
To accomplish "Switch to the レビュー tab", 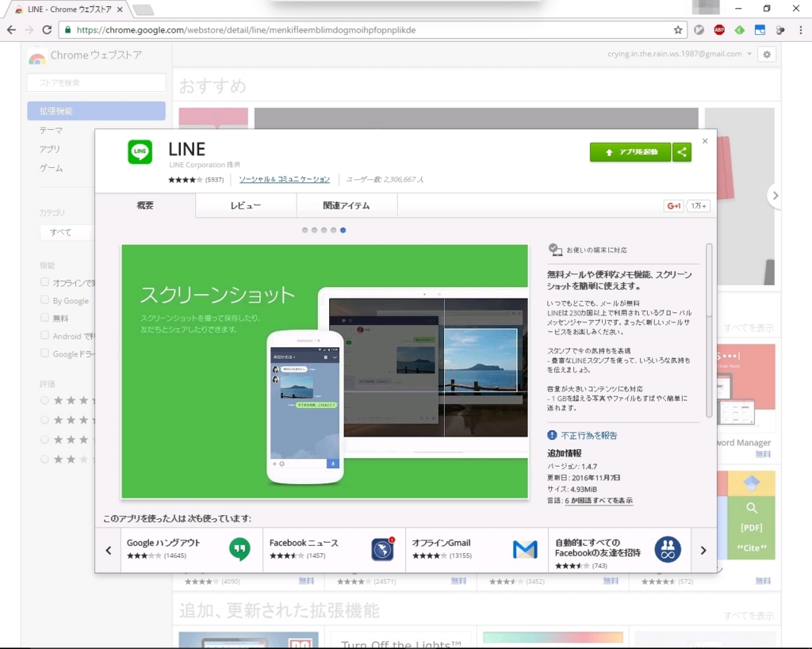I will 246,205.
